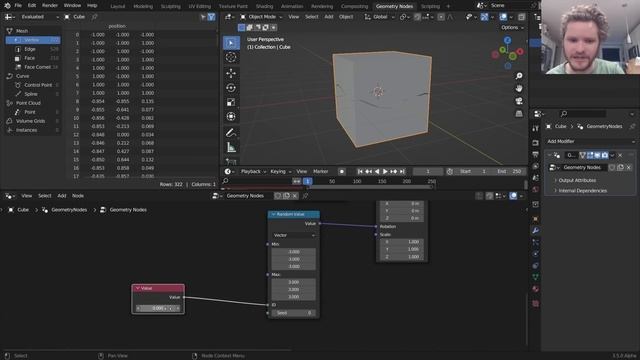Select Edge domain in spreadsheet
Screen dimensions: 640x360
pos(33,49)
